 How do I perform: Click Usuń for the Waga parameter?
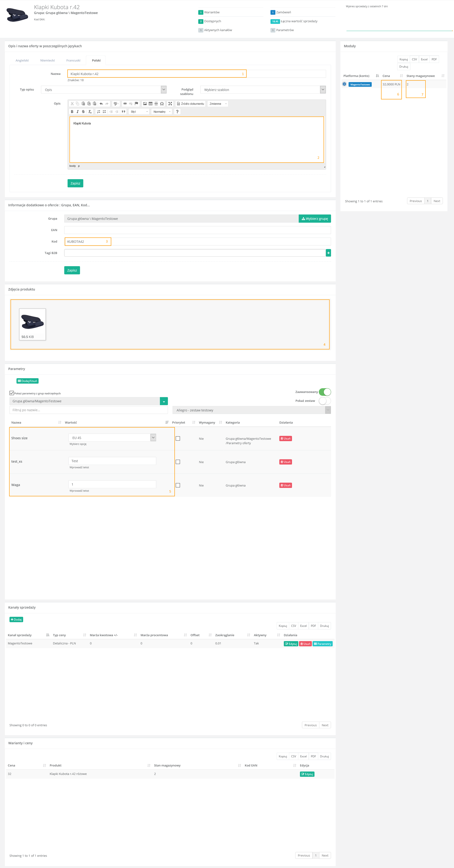click(285, 485)
